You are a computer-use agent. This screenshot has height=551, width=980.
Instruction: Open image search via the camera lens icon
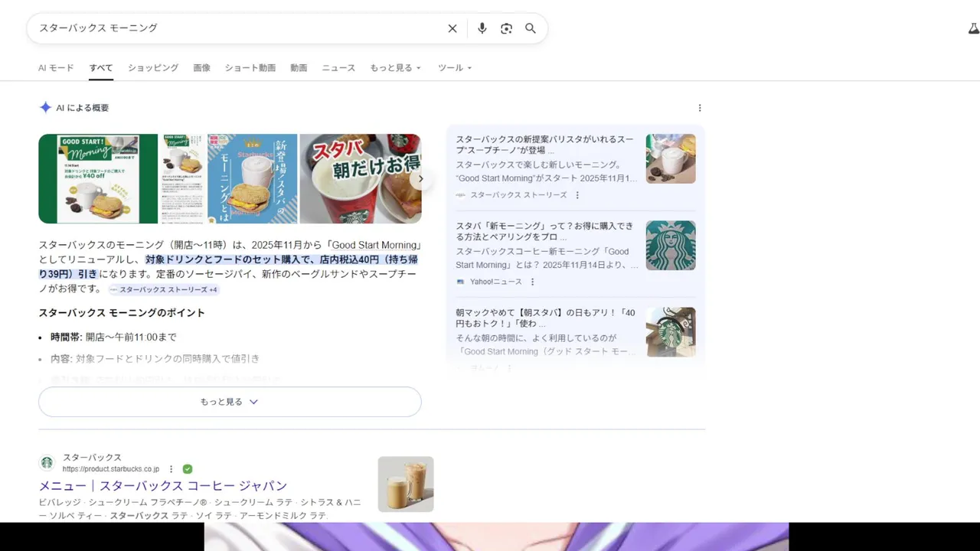(506, 28)
